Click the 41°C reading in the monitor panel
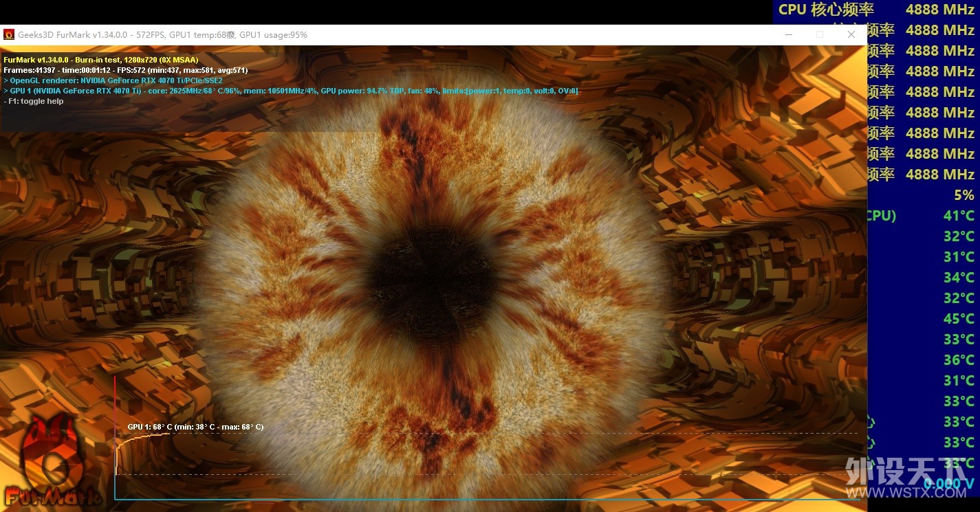The image size is (980, 512). click(x=959, y=216)
